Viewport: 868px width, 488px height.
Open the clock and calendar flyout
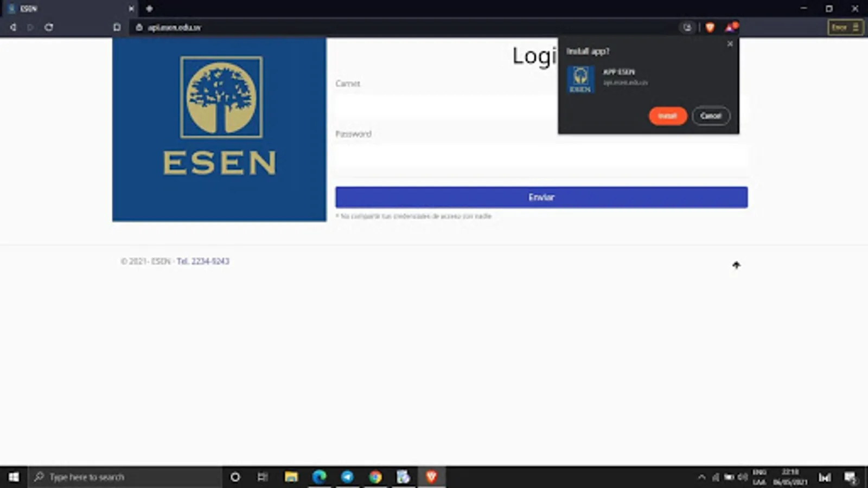tap(790, 477)
